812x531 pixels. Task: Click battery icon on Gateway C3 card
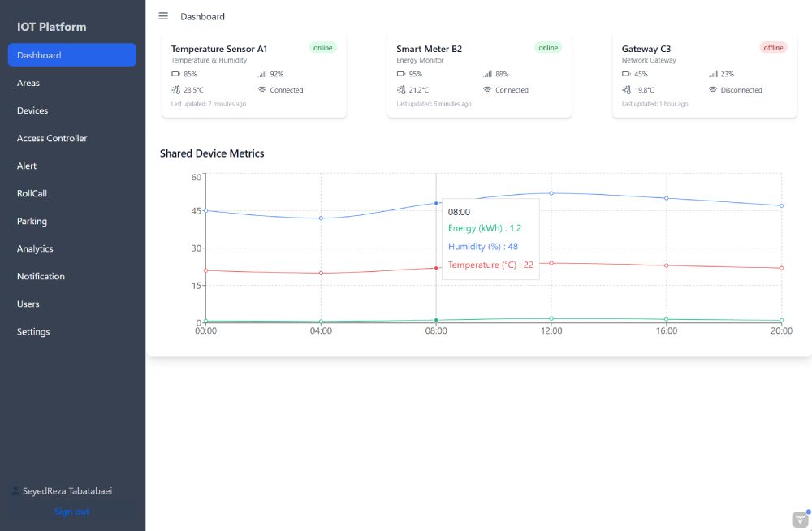coord(626,74)
